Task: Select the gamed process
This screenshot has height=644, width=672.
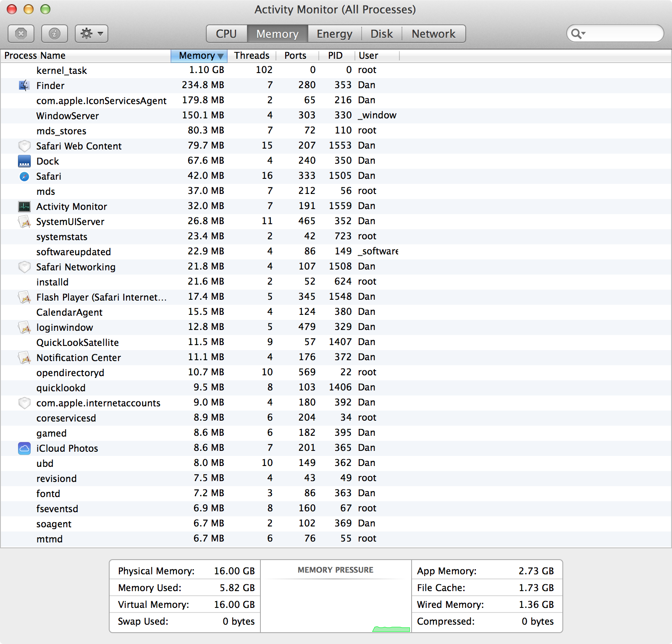Action: [x=336, y=433]
